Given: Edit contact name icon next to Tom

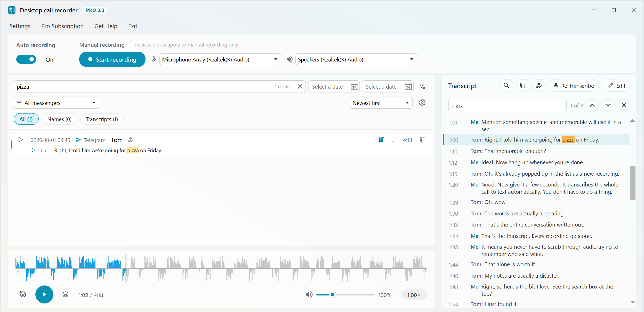Looking at the screenshot, I should 131,140.
